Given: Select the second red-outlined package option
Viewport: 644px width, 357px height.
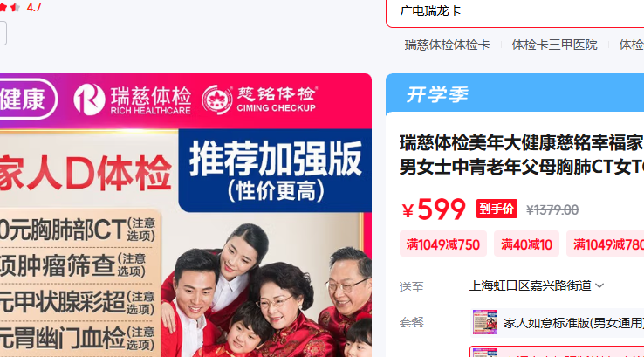Looking at the screenshot, I should (x=557, y=352).
